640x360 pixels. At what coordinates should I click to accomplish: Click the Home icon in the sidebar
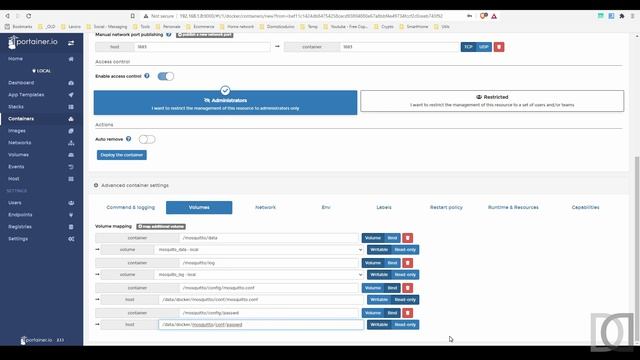tap(71, 59)
